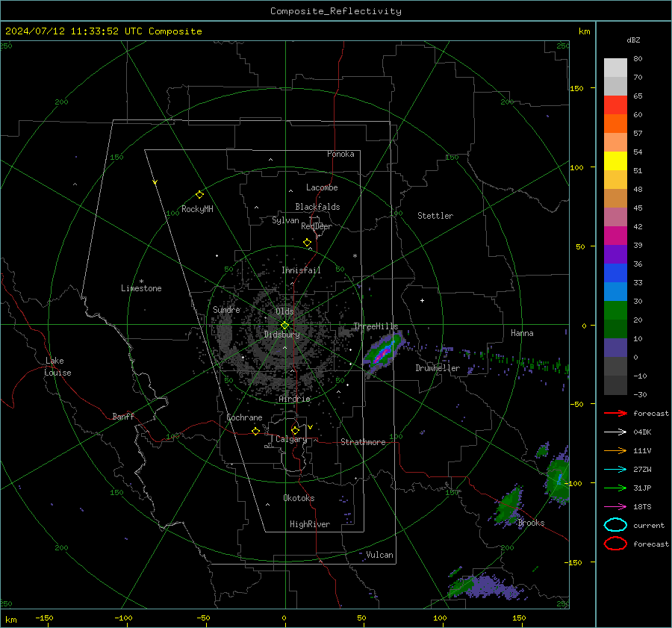The image size is (672, 628).
Task: Click the green 31JP arrow icon
Action: tap(615, 488)
